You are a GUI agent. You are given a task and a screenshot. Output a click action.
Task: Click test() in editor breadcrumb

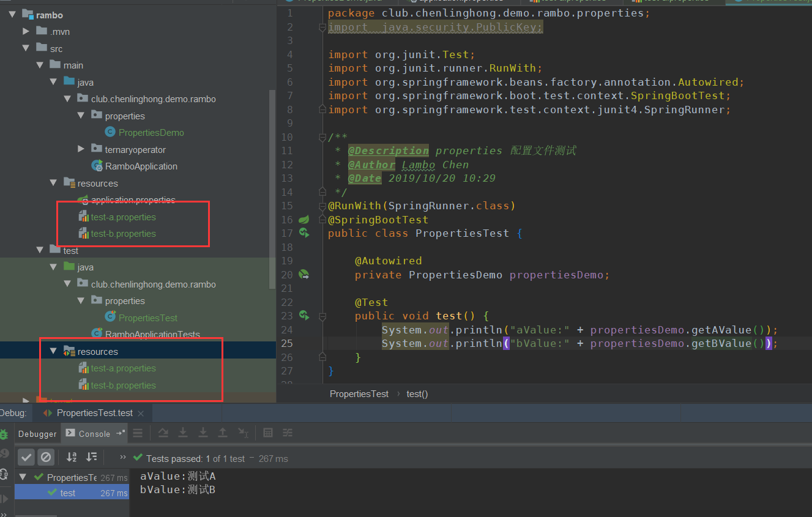point(417,394)
